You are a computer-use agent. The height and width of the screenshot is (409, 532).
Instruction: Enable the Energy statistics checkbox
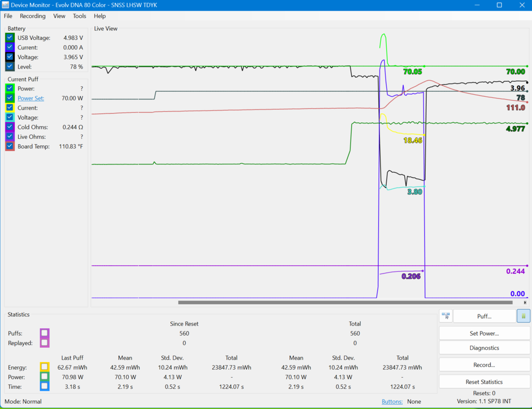tap(45, 367)
